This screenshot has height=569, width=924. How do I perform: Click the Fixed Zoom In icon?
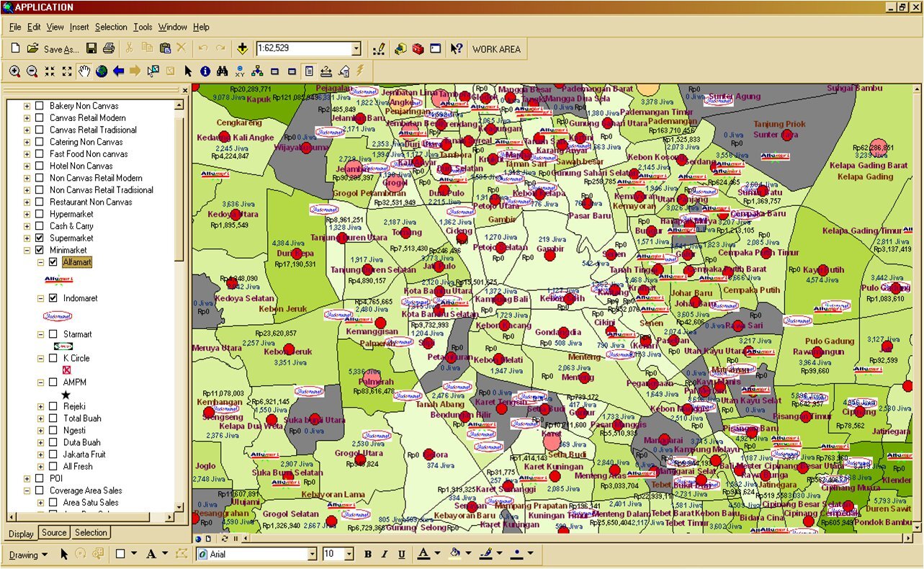click(50, 71)
